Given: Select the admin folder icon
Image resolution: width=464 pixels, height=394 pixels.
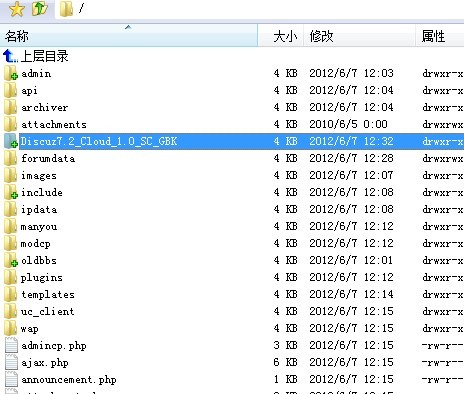Looking at the screenshot, I should pos(11,73).
